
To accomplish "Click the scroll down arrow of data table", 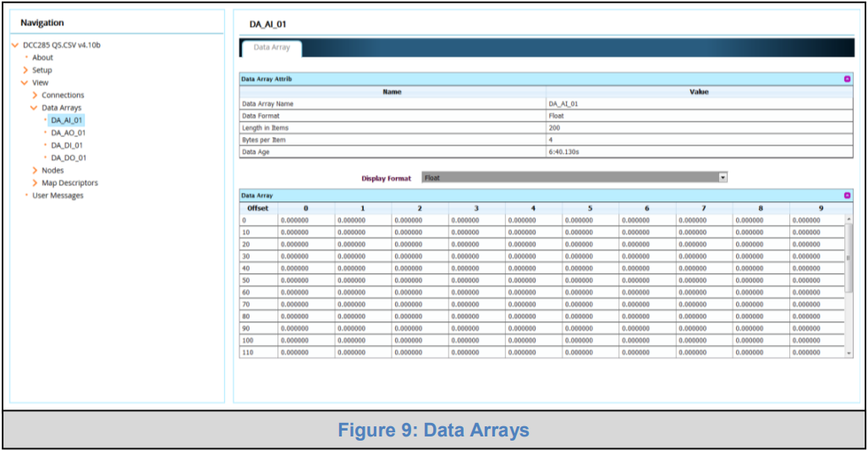I will (849, 353).
